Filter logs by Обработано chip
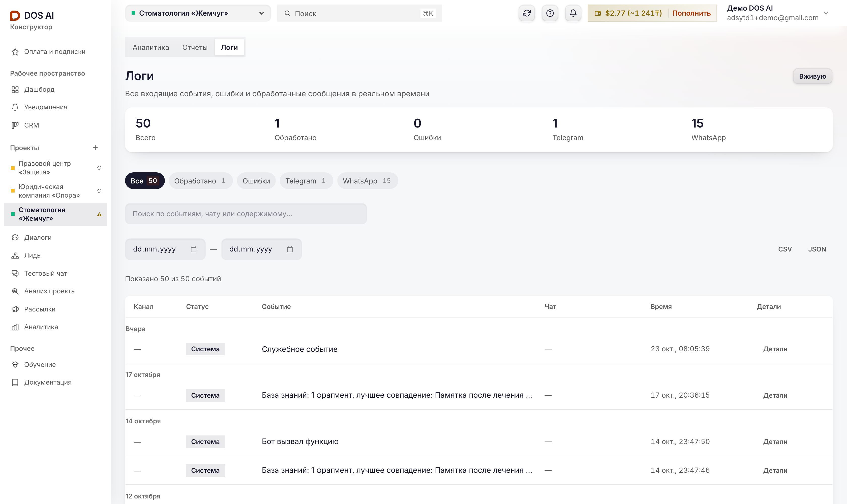Screen dimensions: 847x504 200,181
